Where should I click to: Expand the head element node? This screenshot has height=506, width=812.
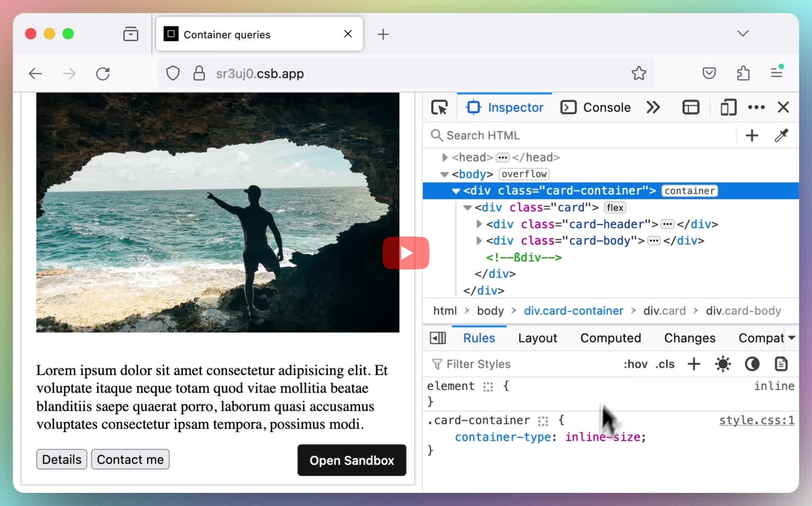coord(444,157)
